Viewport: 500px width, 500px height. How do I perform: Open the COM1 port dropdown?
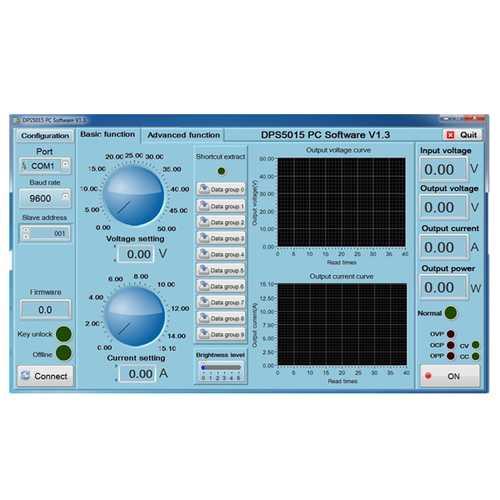(66, 164)
